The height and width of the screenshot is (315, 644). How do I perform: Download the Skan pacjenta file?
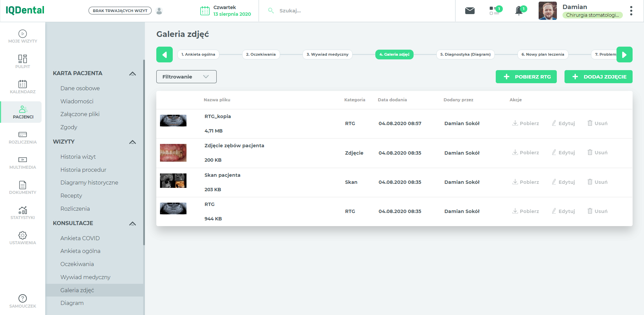click(526, 182)
